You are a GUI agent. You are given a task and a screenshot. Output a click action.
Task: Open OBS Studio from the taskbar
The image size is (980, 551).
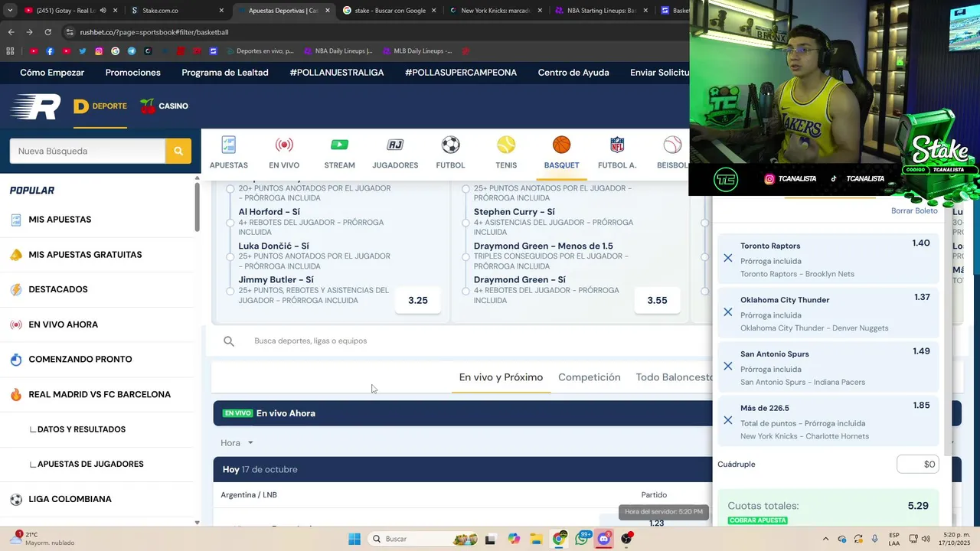click(626, 539)
